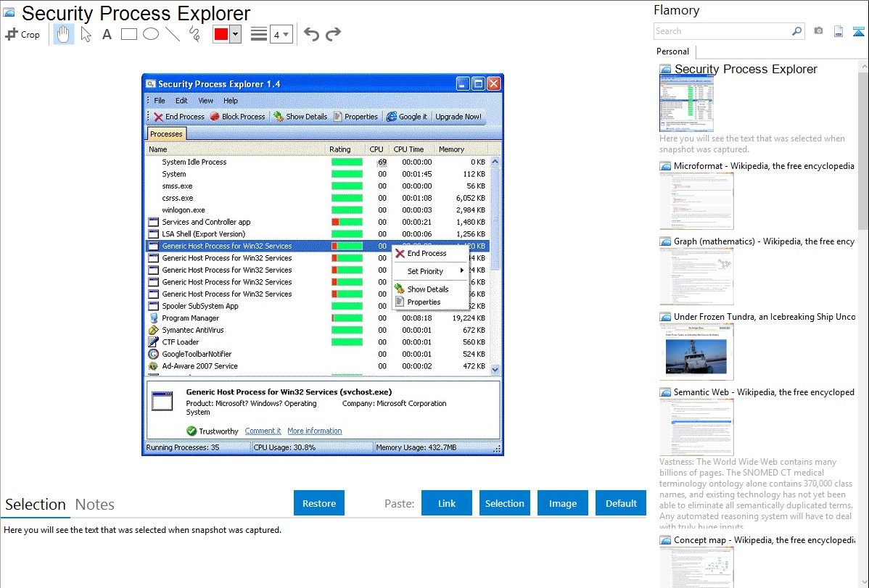Redo the last edit
Image resolution: width=869 pixels, height=588 pixels.
[x=333, y=34]
